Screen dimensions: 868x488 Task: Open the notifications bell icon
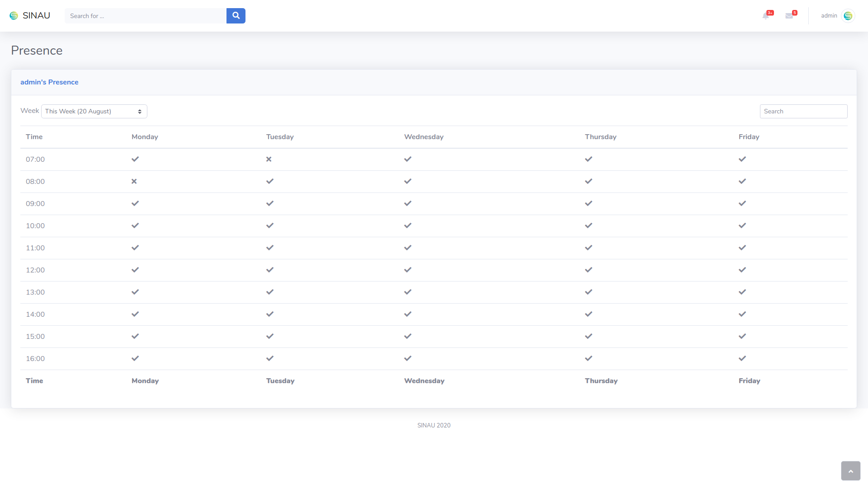(x=765, y=16)
